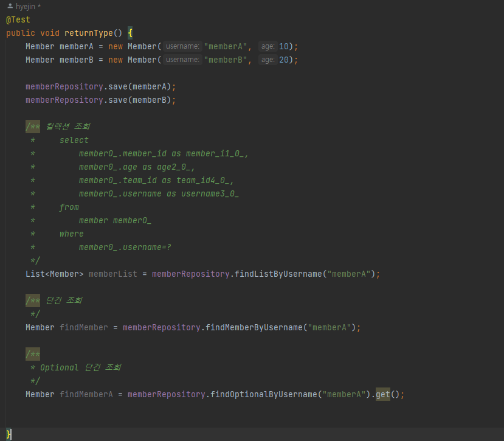Click the username: hint on the memberB line
Image resolution: width=504 pixels, height=441 pixels.
click(182, 60)
